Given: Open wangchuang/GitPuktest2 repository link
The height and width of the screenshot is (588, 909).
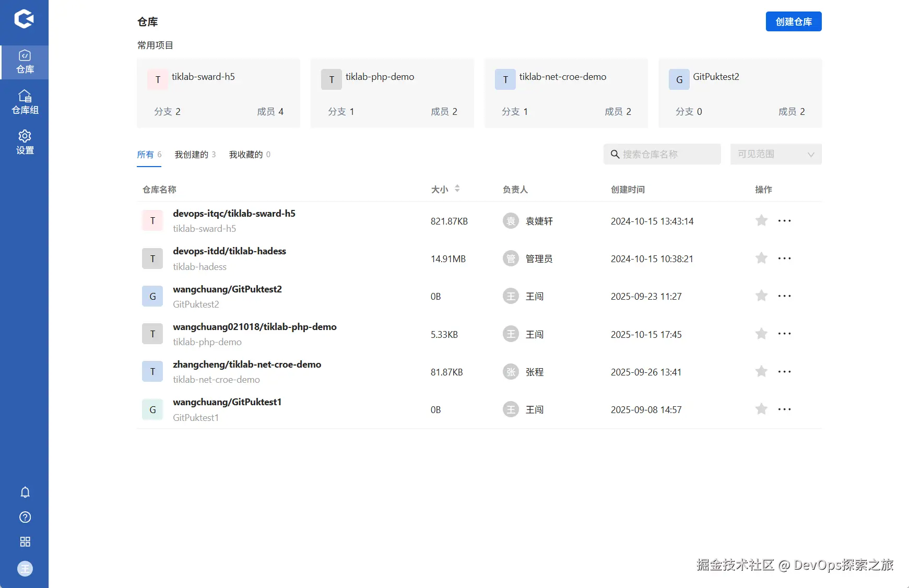Looking at the screenshot, I should [227, 289].
